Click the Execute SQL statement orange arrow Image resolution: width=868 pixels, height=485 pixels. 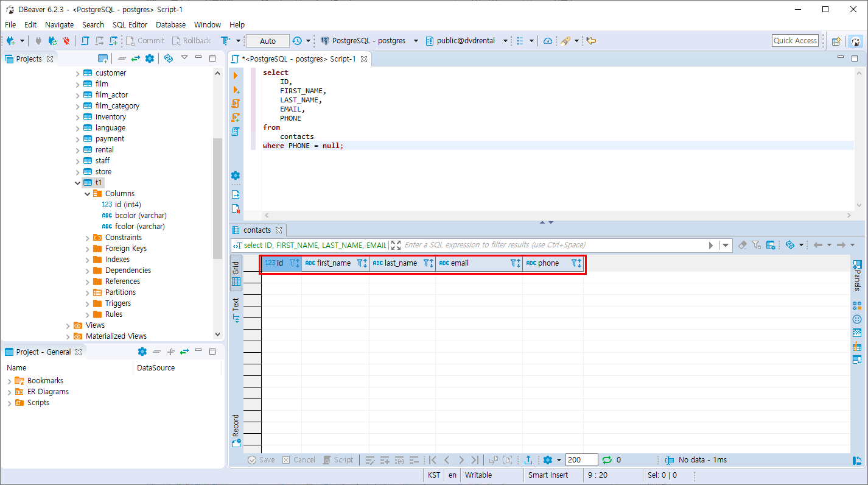[x=236, y=76]
